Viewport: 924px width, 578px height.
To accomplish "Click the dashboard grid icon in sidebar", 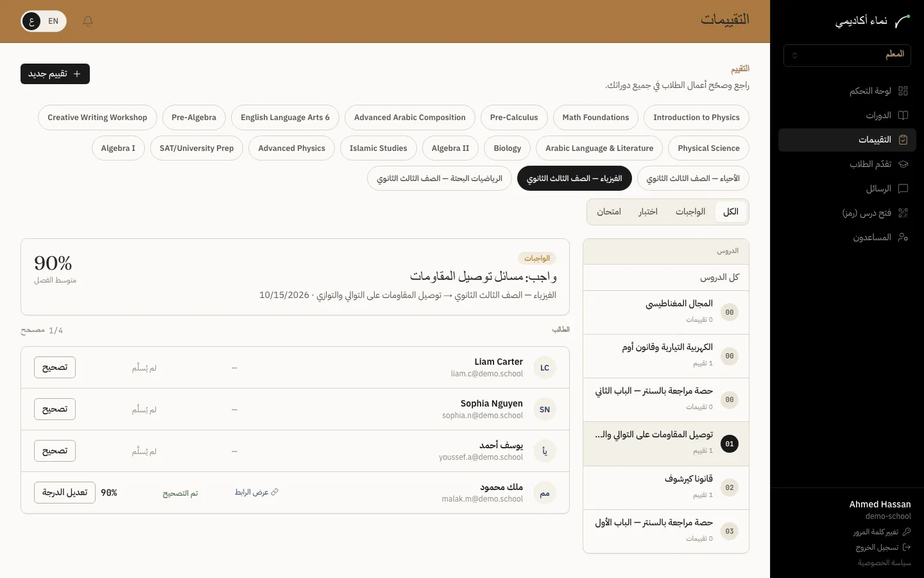I will click(x=903, y=91).
